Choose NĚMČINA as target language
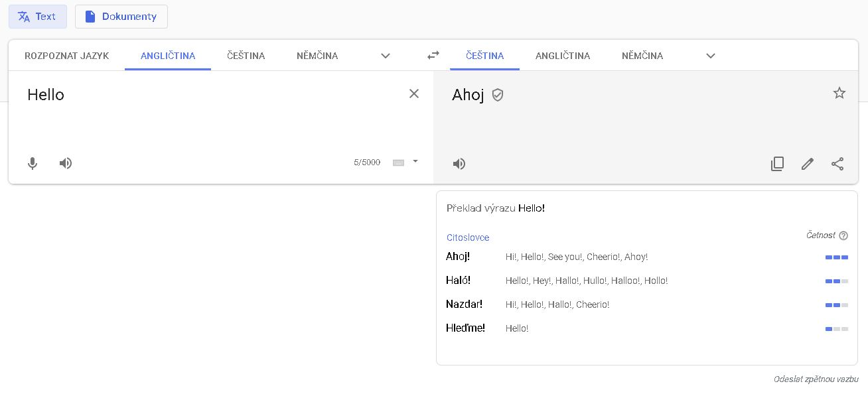The width and height of the screenshot is (868, 398). (x=642, y=56)
